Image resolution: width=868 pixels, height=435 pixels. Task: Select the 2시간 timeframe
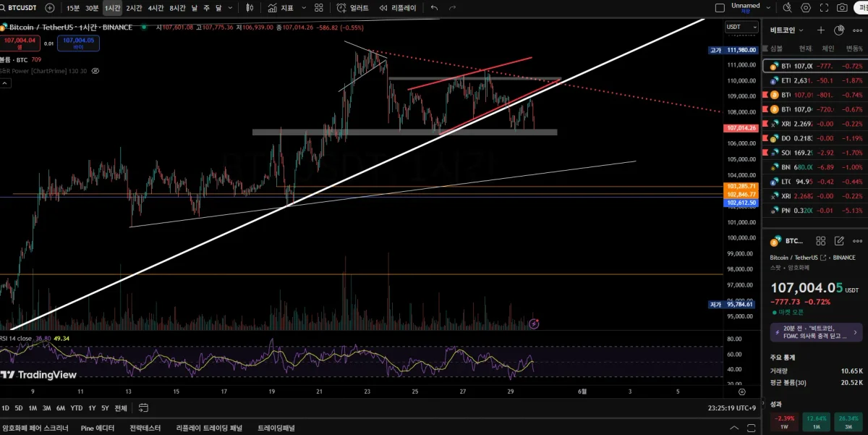[x=134, y=8]
